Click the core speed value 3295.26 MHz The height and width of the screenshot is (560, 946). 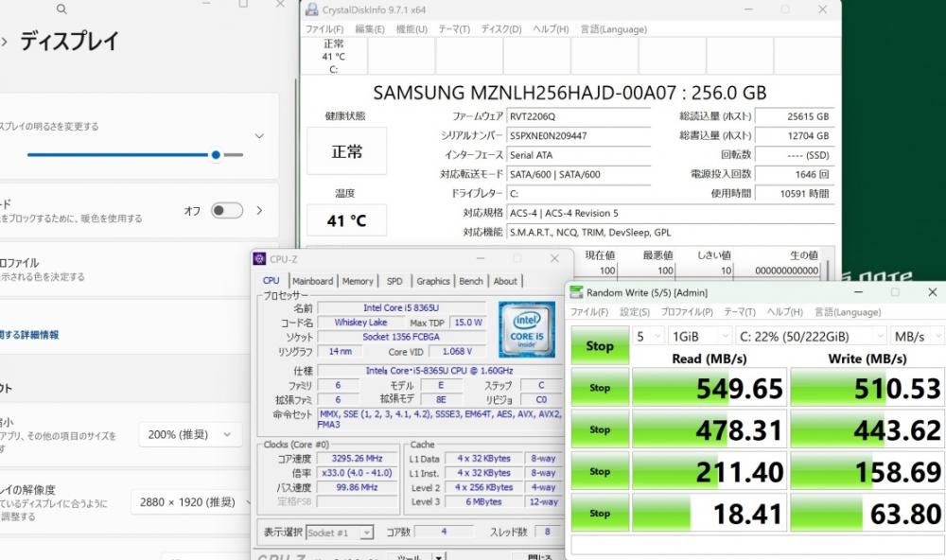(357, 459)
